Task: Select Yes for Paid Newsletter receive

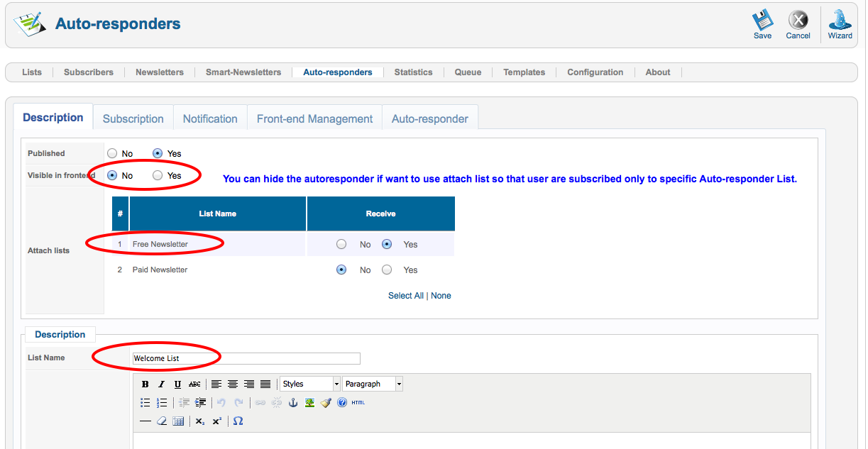Action: (x=387, y=270)
